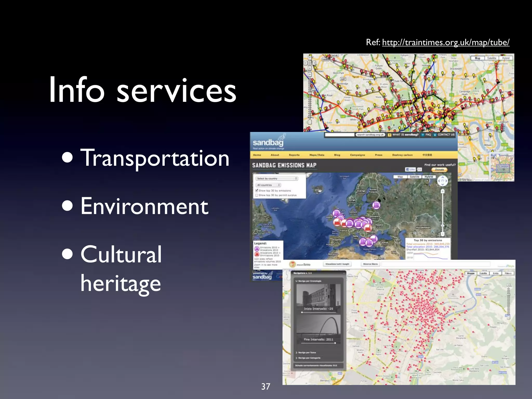Pan up on the tube map
The image size is (532, 399).
pyautogui.click(x=310, y=58)
